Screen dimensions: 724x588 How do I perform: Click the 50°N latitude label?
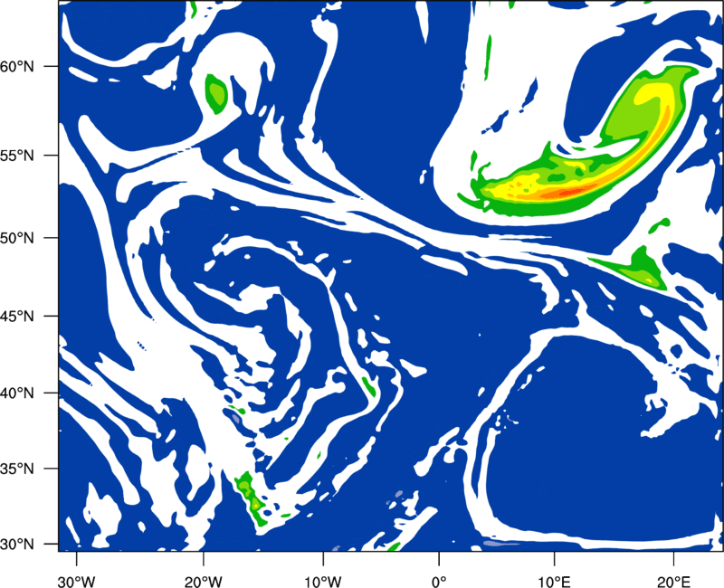pos(17,238)
